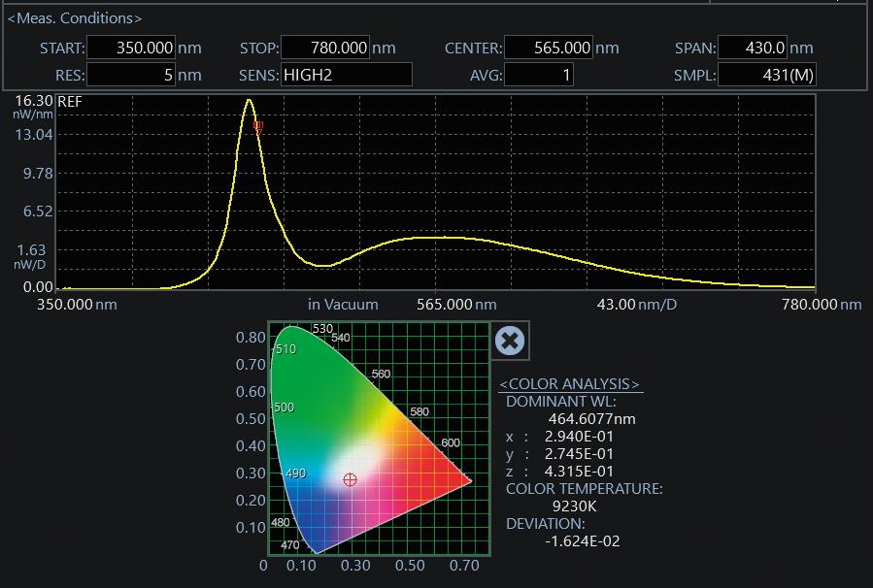This screenshot has width=873, height=588.
Task: Click the 565.000 nm center label under the graph
Action: [x=456, y=305]
